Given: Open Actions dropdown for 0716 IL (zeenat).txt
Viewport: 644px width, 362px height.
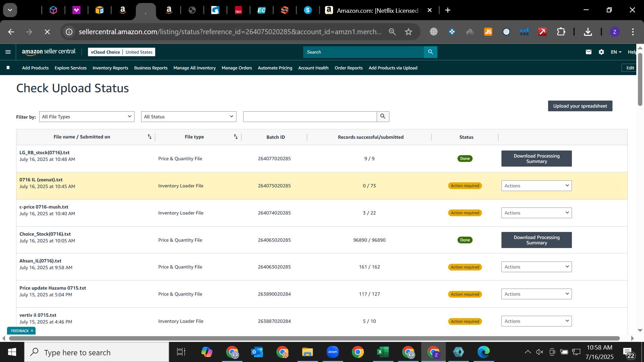Looking at the screenshot, I should coord(536,186).
